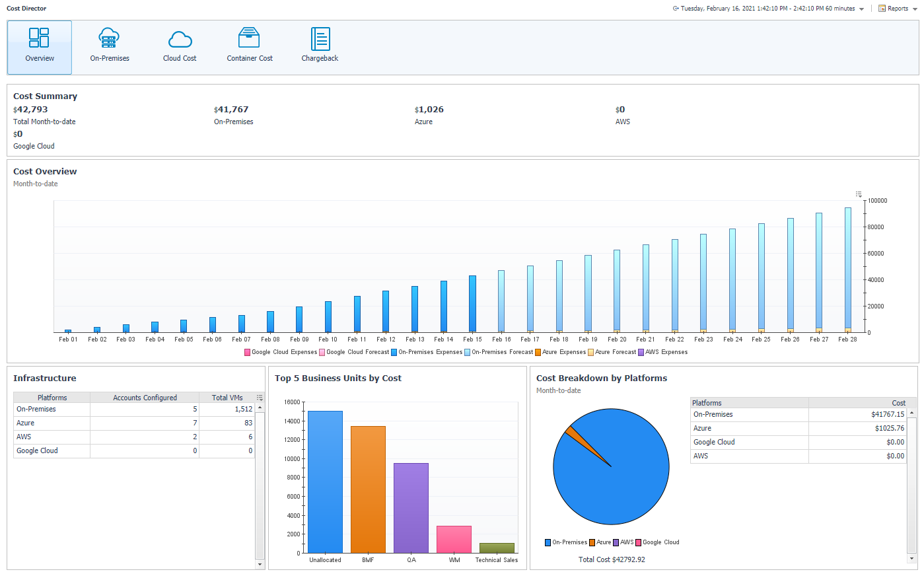
Task: Click Google Cloud row in Cost Breakdown table
Action: pyautogui.click(x=799, y=443)
